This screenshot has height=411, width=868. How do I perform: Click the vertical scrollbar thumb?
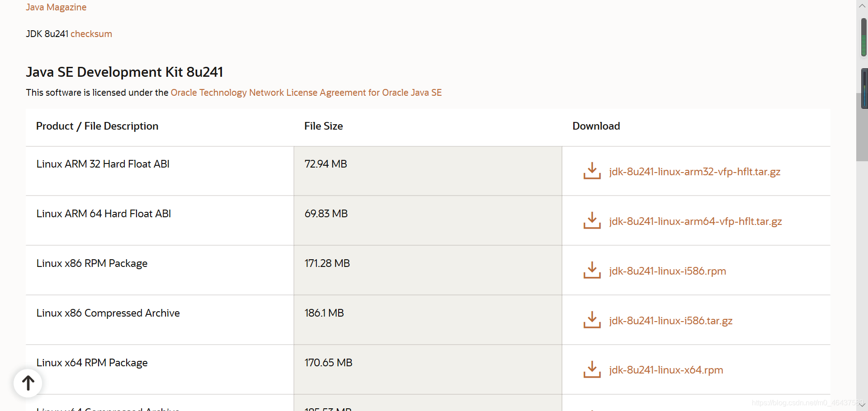[x=862, y=126]
